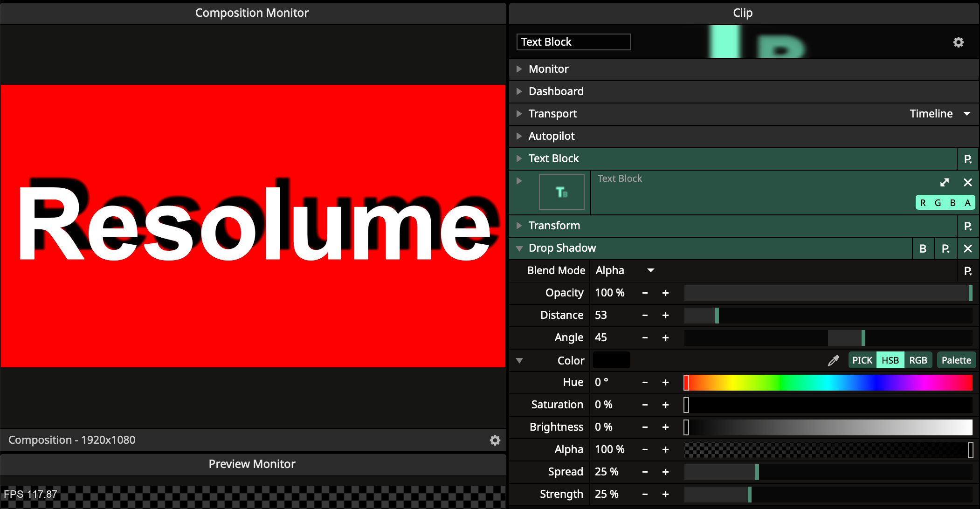
Task: Toggle the RGBA channel button
Action: pyautogui.click(x=945, y=203)
